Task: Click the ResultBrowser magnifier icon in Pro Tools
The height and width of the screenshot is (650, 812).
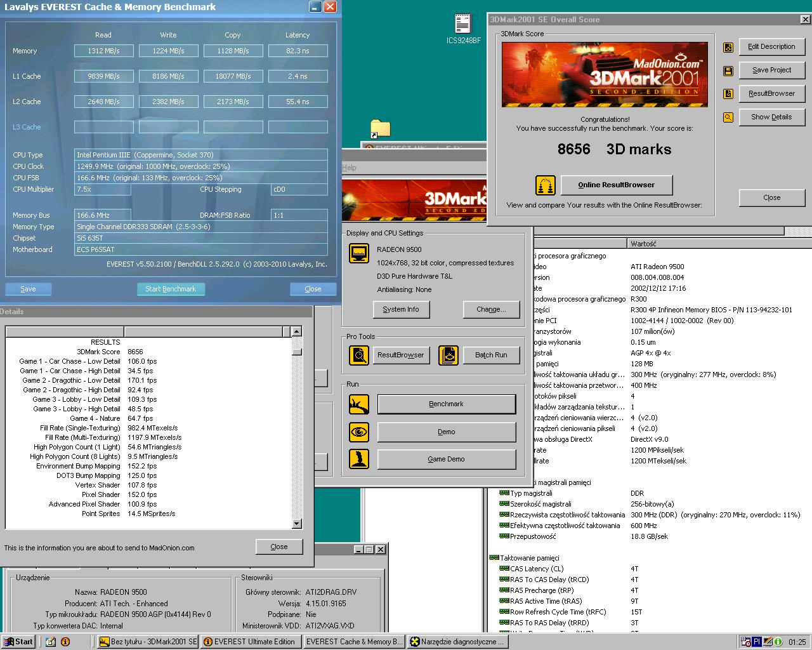Action: (x=359, y=355)
